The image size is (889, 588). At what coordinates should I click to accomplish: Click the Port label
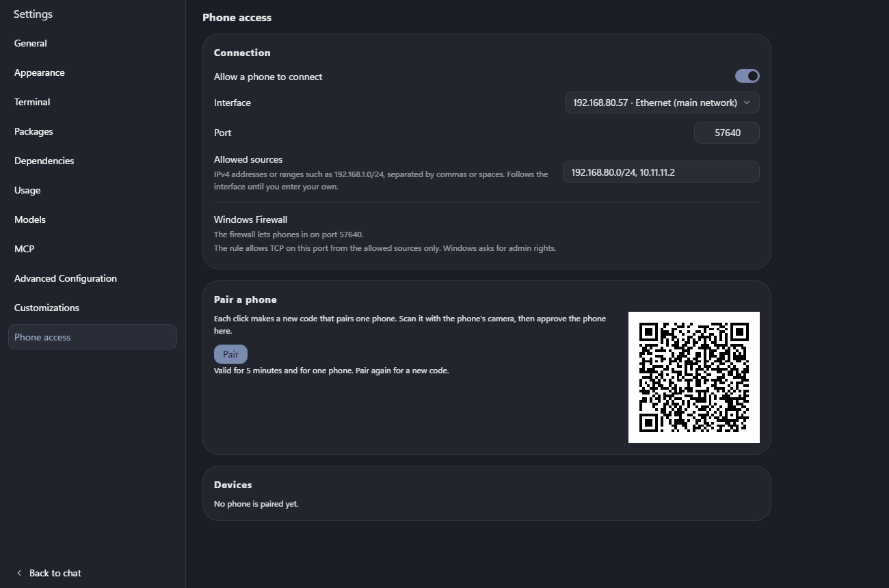click(x=223, y=133)
